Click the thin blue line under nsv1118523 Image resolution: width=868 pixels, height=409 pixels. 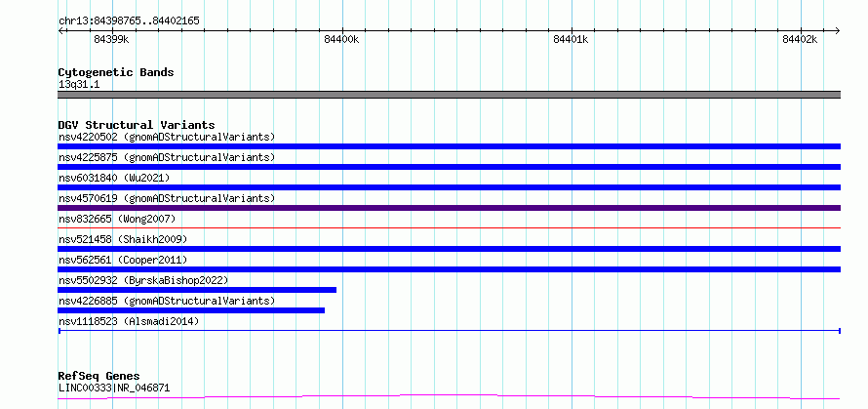point(449,331)
